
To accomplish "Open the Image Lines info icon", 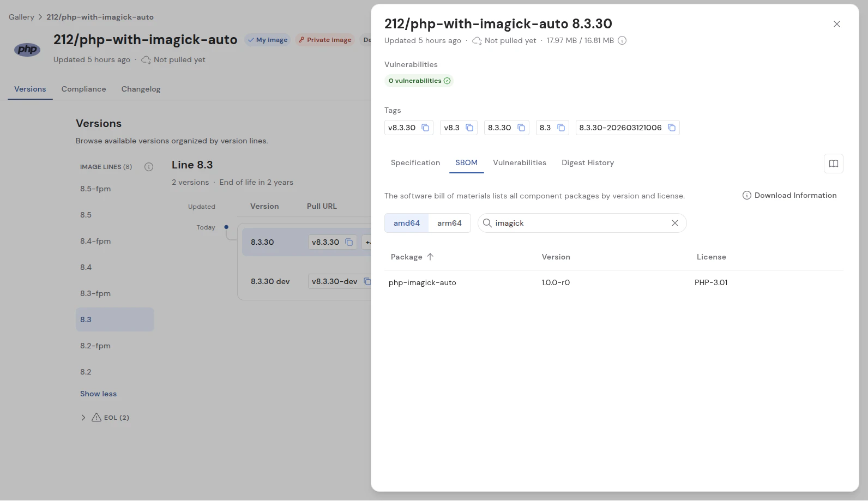I will point(149,167).
